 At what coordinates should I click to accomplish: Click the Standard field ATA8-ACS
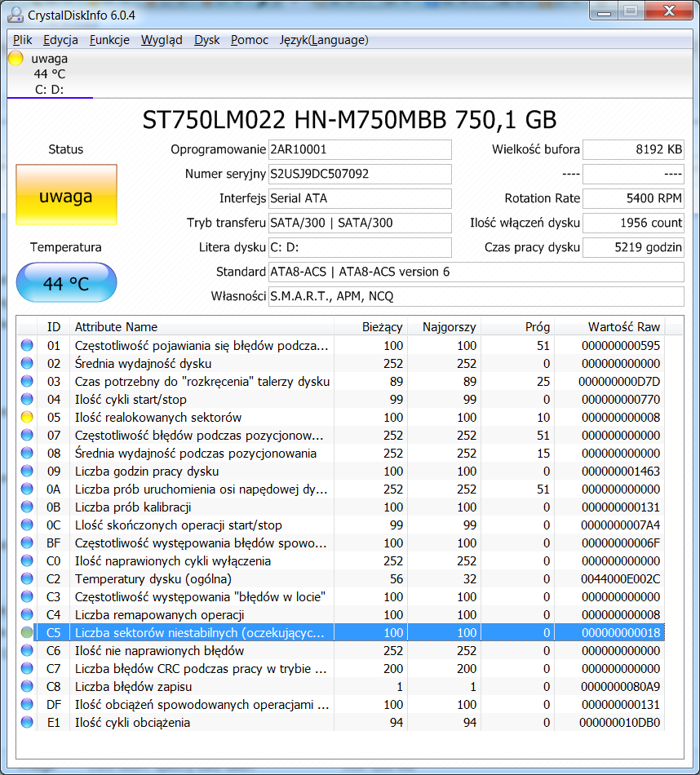coord(476,272)
